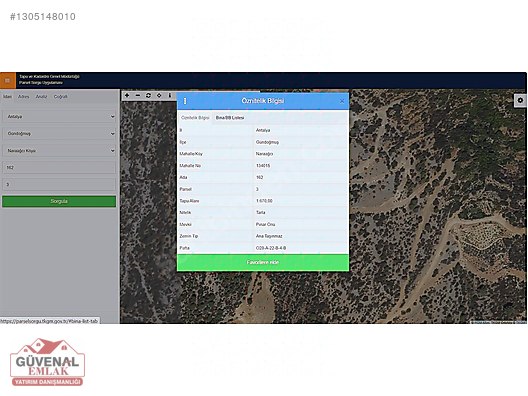Zoom out with the minus map tool
The height and width of the screenshot is (396, 528).
tap(138, 96)
